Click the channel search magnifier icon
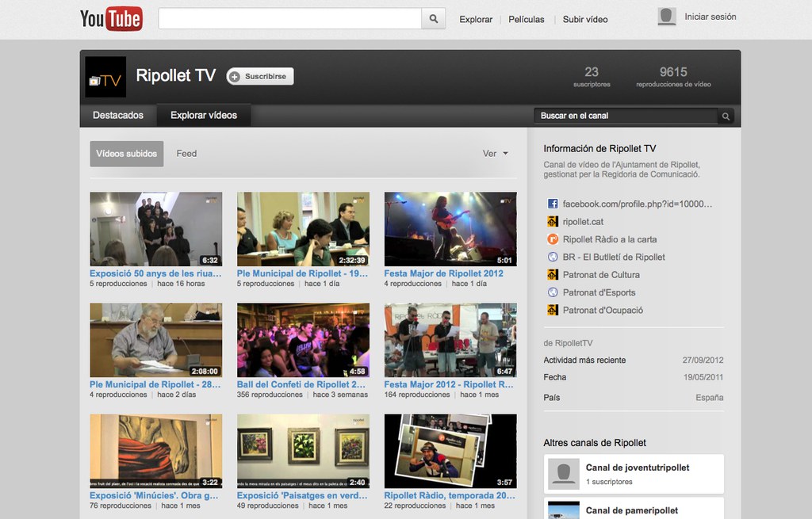 (x=725, y=116)
